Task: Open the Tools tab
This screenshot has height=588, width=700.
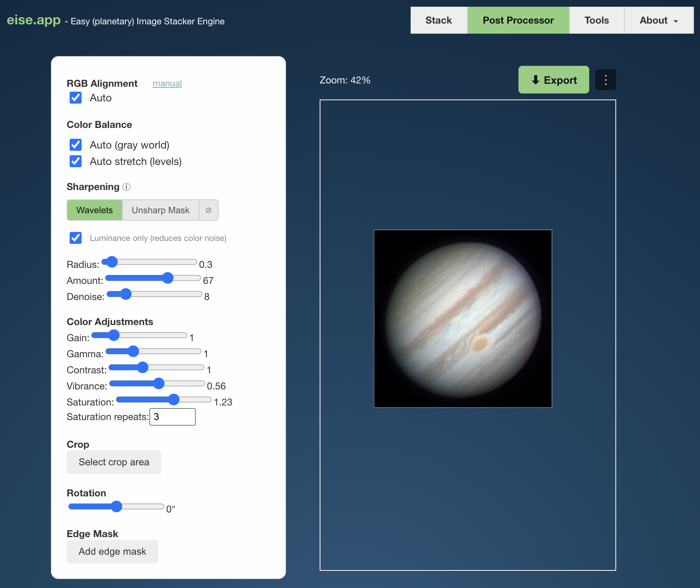Action: pyautogui.click(x=596, y=20)
